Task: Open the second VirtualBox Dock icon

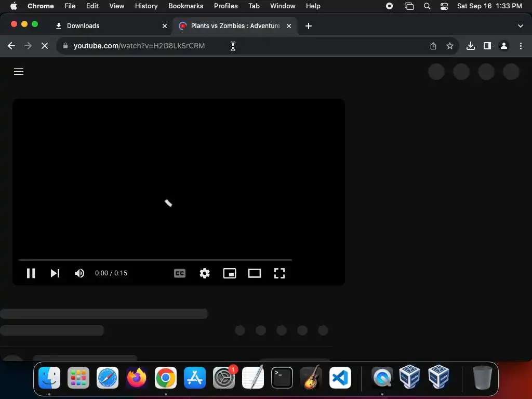Action: (x=438, y=377)
